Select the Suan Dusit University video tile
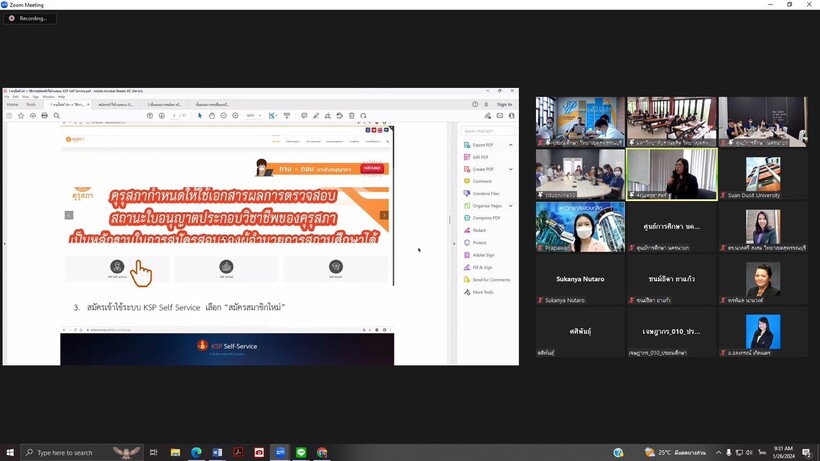Image resolution: width=820 pixels, height=461 pixels. 762,175
